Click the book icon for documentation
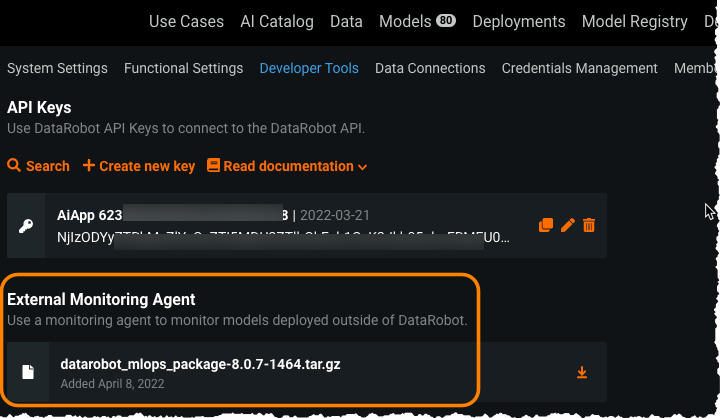 tap(213, 166)
